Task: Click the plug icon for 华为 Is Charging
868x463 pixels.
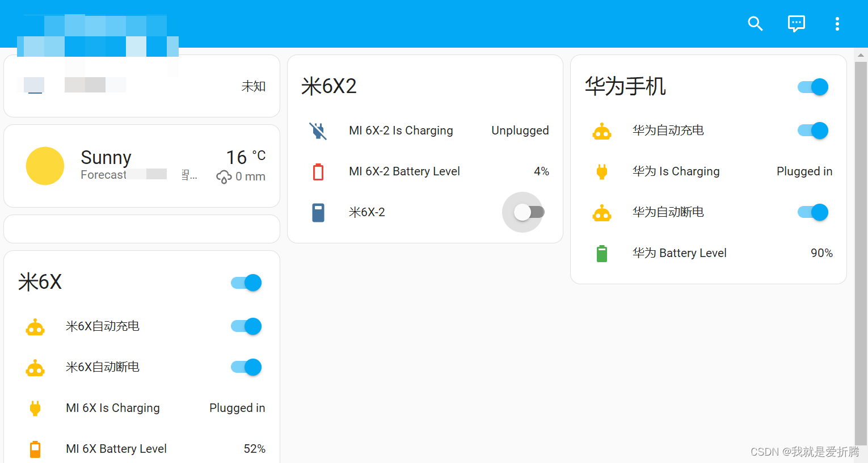Action: coord(602,171)
